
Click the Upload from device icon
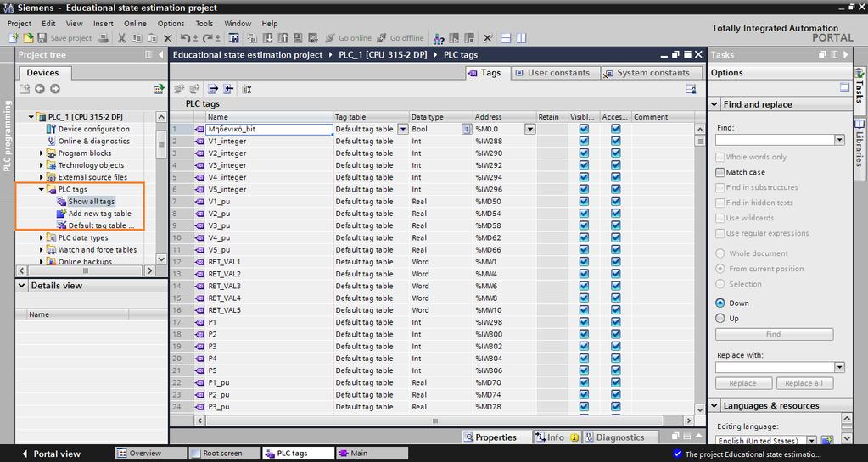283,38
